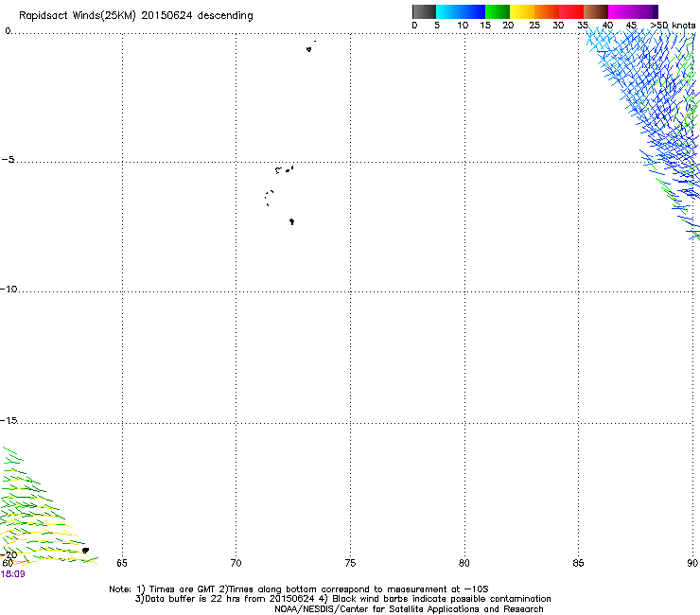Click the magenta 40-45 knots color band

click(621, 11)
